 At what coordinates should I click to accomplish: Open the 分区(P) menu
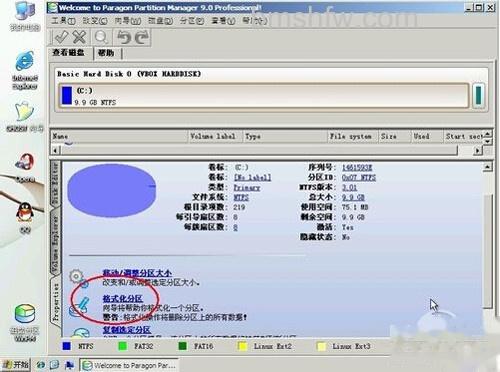pos(192,21)
